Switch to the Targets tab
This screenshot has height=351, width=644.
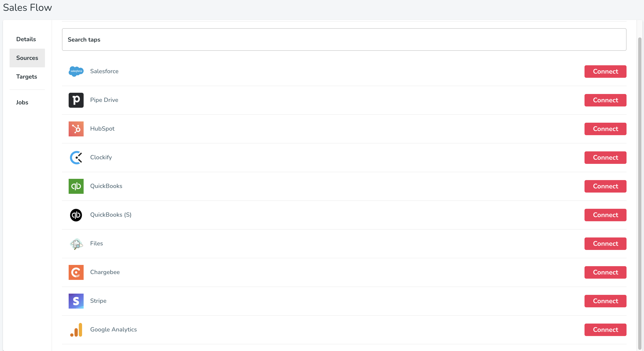click(x=26, y=77)
